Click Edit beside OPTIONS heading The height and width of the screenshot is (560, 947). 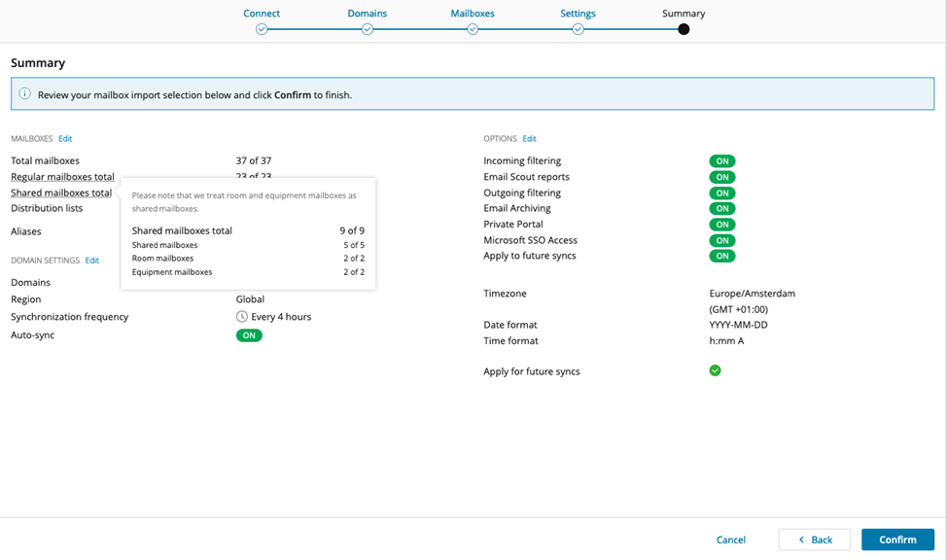[527, 138]
